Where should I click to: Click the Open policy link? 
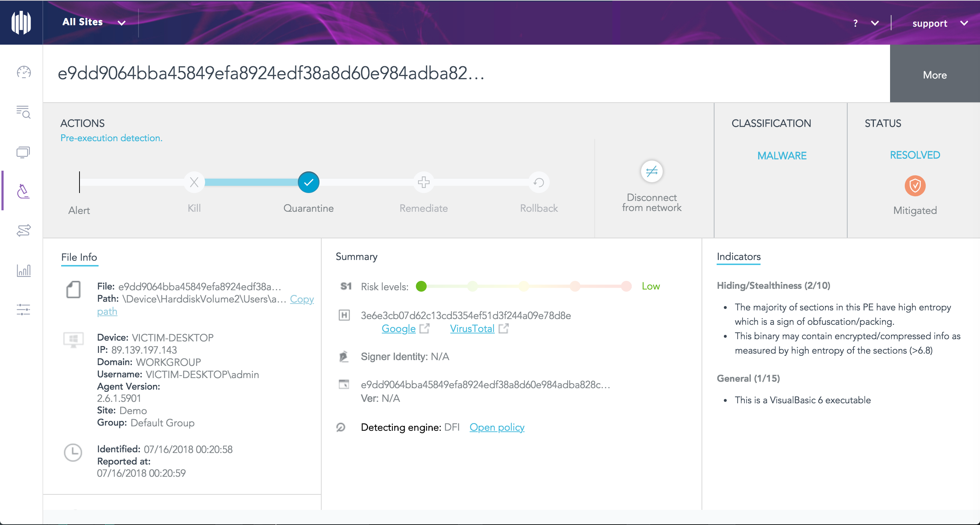[x=496, y=427]
